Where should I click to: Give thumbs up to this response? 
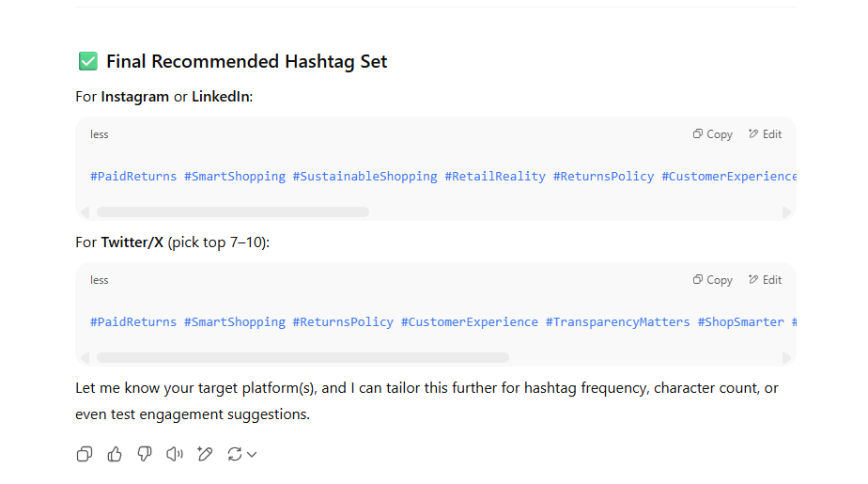(115, 454)
